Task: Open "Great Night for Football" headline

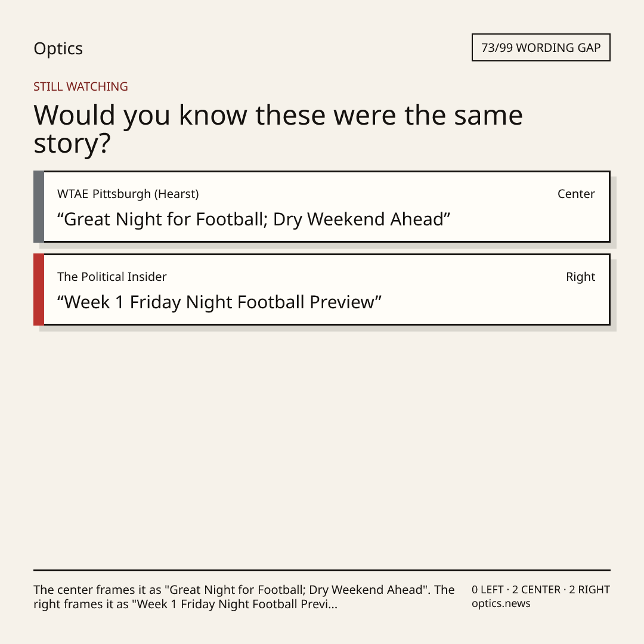Action: 253,219
